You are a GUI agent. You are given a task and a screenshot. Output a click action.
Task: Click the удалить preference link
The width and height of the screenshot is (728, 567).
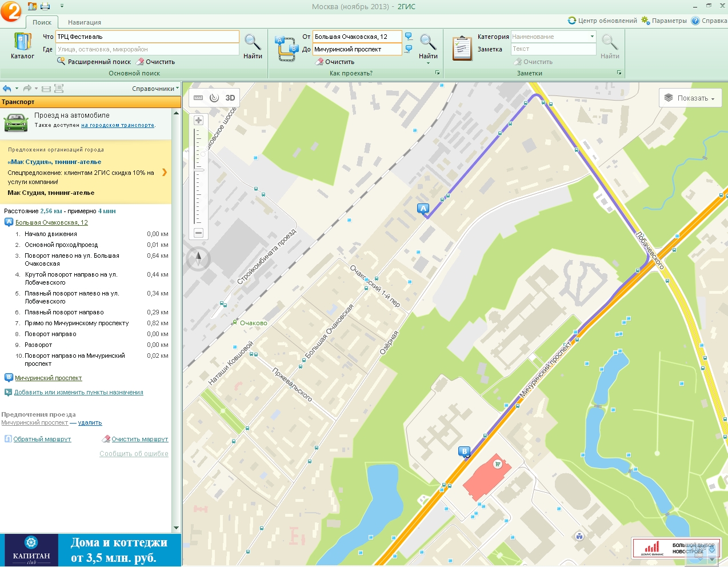pos(90,423)
